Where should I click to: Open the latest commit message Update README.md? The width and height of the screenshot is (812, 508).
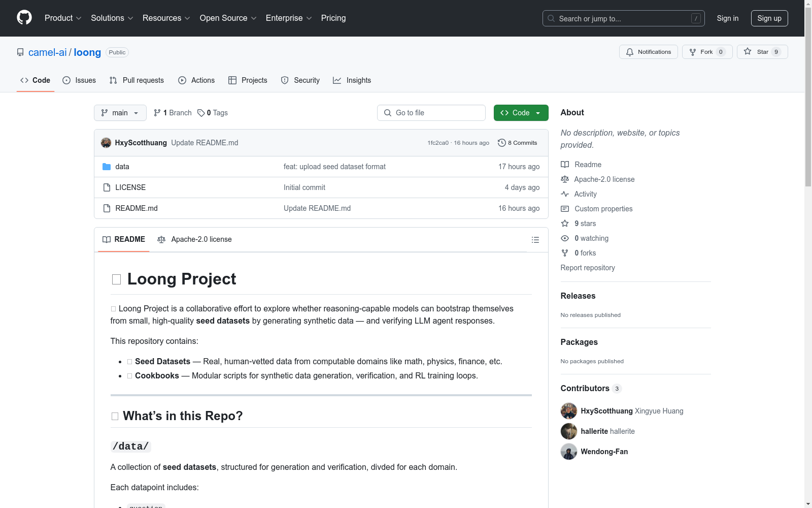(205, 143)
